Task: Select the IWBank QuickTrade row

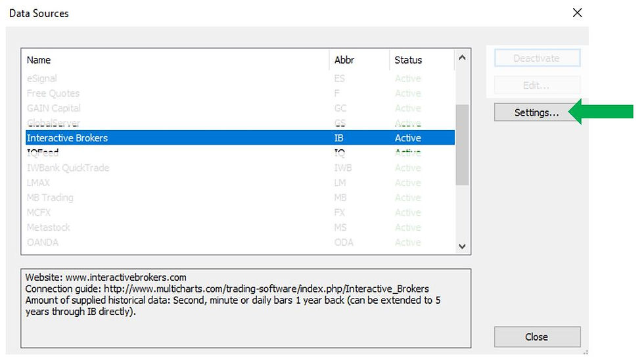Action: pos(240,168)
